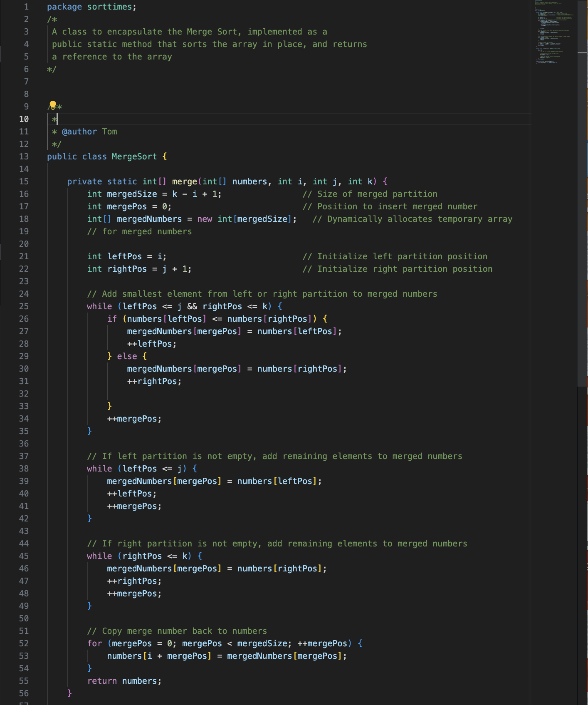
Task: Click the yellow lightbulb quick-fix icon
Action: 53,104
